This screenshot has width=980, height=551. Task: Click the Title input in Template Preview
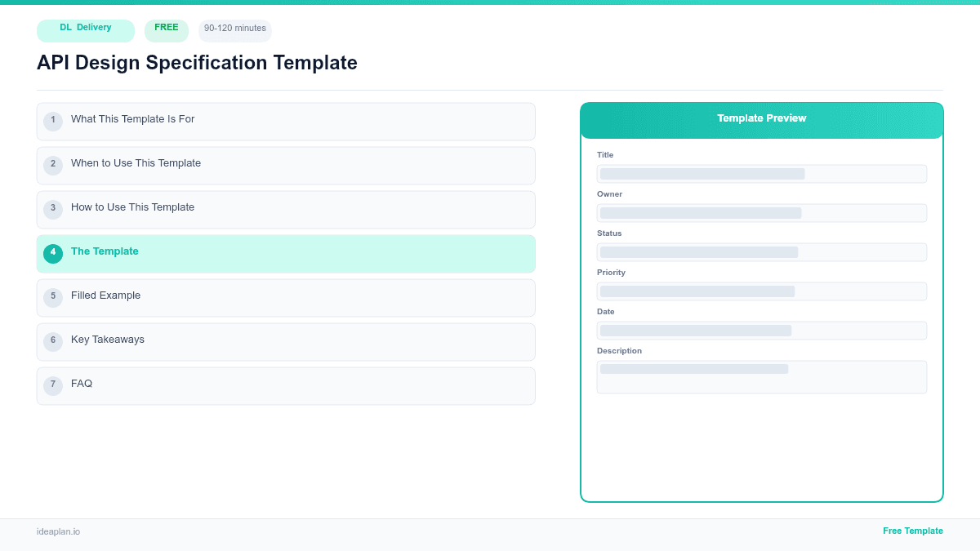(x=761, y=174)
